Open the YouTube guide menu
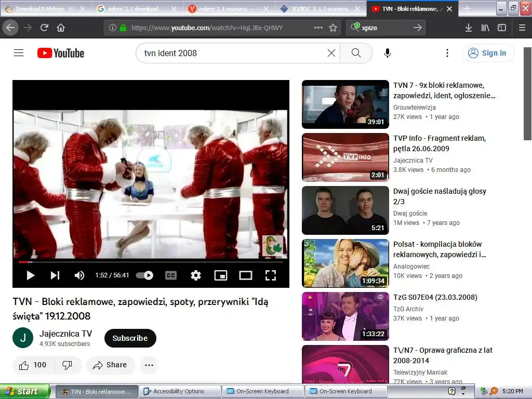 (19, 53)
